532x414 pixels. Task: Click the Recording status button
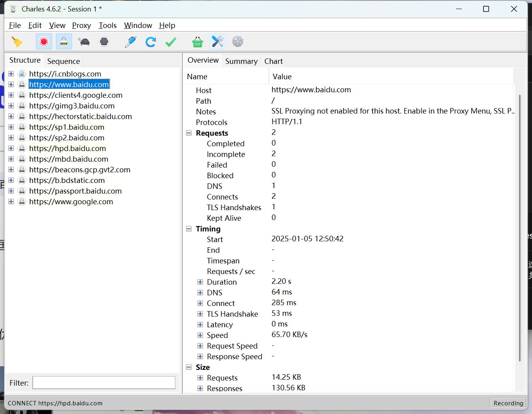coord(508,403)
